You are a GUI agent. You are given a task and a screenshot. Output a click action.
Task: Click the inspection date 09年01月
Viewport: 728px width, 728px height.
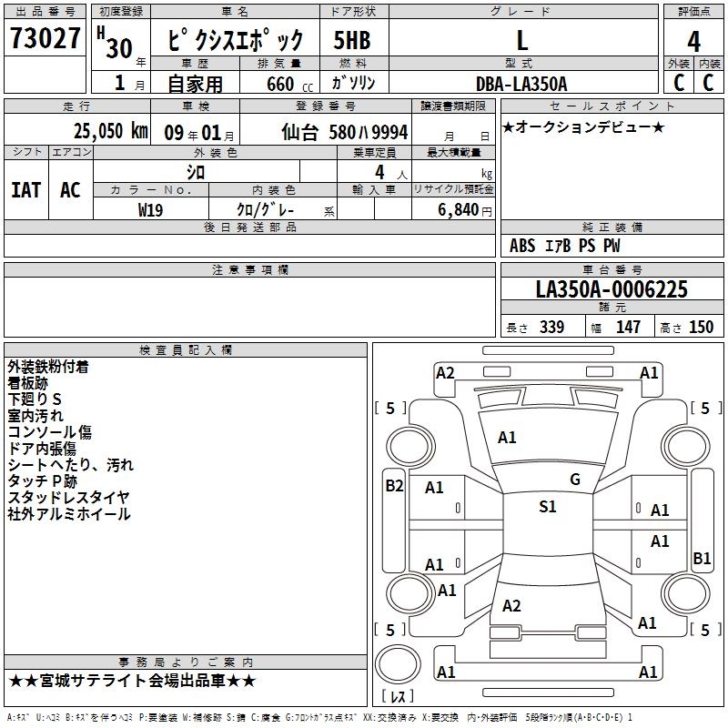[x=199, y=133]
